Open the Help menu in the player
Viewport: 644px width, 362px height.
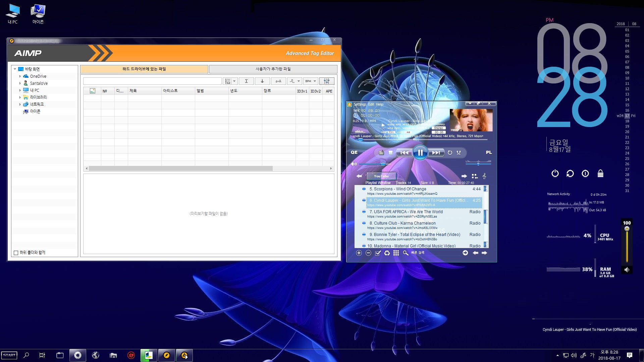click(379, 104)
